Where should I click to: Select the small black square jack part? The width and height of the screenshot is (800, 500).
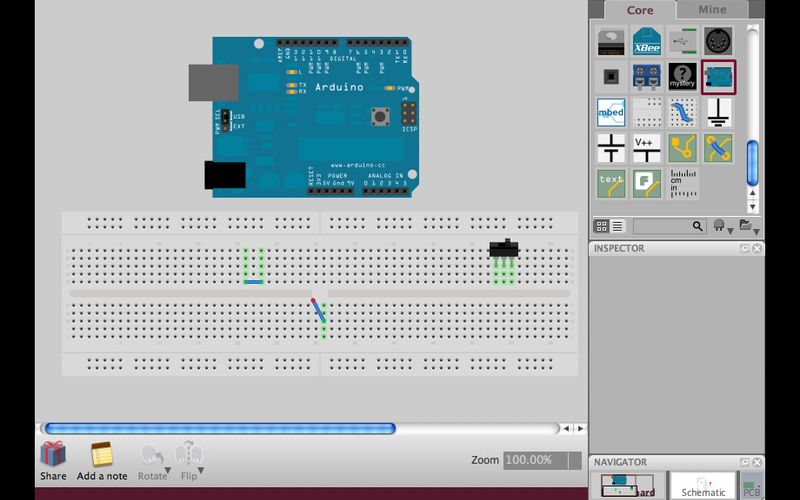611,77
